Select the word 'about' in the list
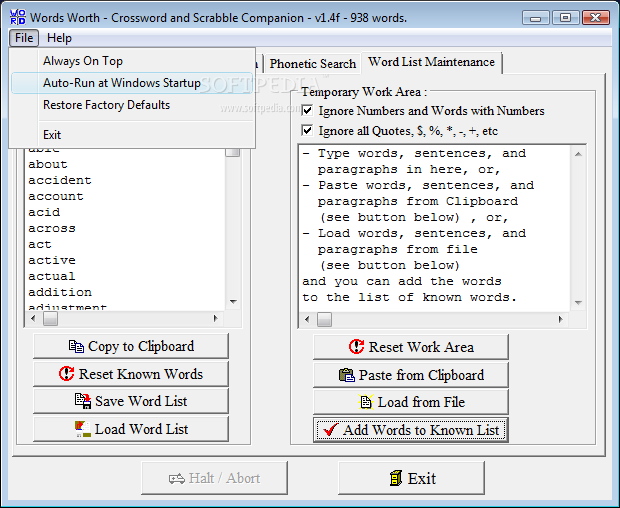Screen dimensions: 620x508 48,164
